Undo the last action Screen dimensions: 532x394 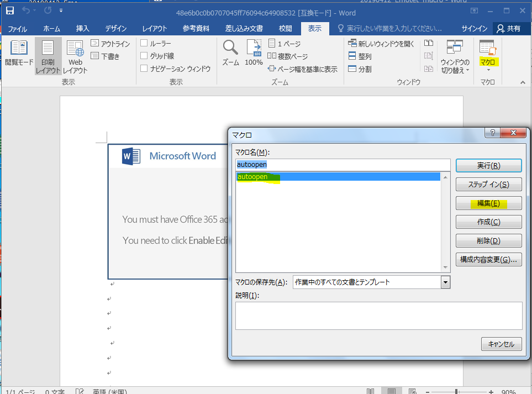(x=26, y=10)
